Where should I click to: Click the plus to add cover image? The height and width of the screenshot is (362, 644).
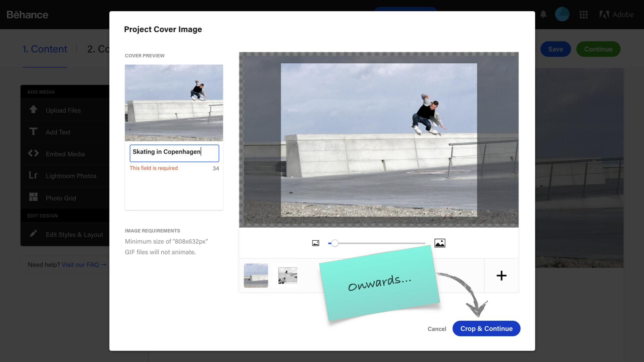tap(501, 276)
